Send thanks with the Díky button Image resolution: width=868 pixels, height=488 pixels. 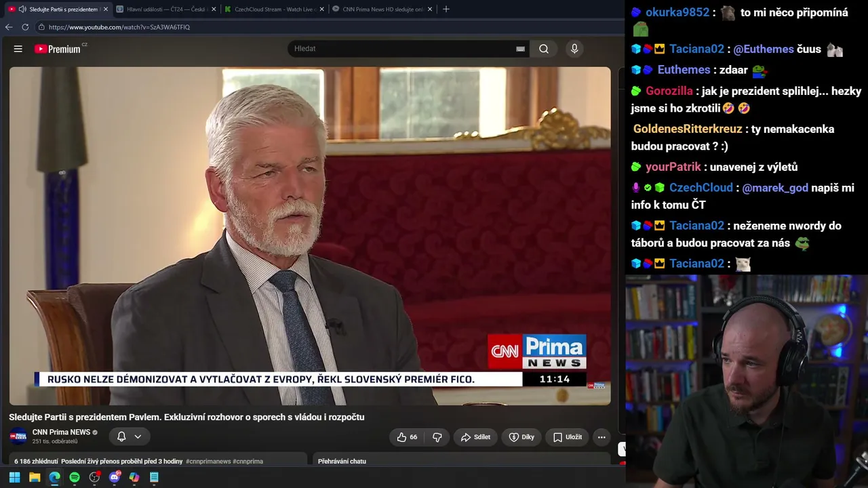coord(521,437)
